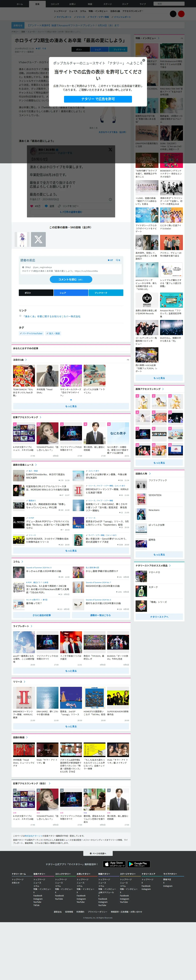Image resolution: width=196 pixels, height=980 pixels.
Task: Select the バーチャルYouTuber tag
Action: pos(32,333)
